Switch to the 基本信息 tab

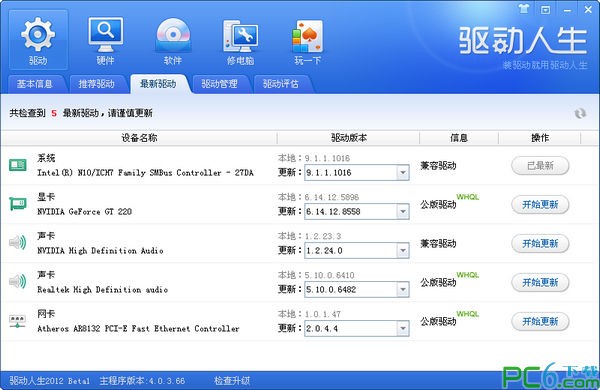click(x=34, y=84)
